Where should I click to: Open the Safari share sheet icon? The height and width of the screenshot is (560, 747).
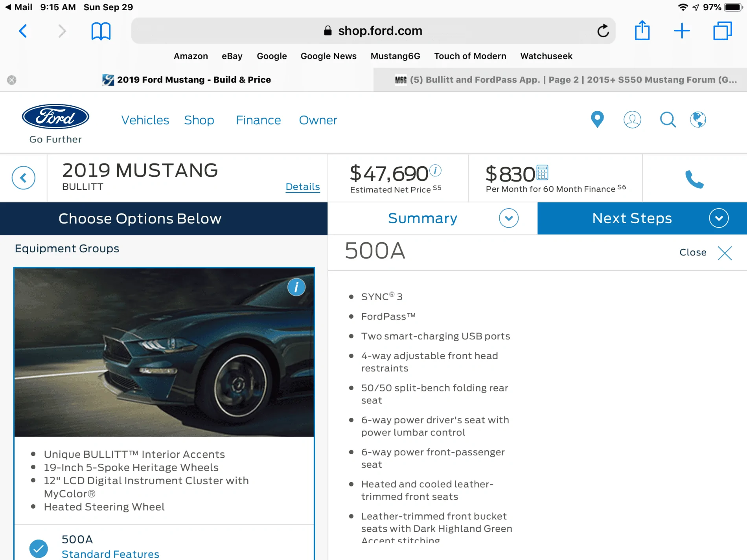[642, 30]
